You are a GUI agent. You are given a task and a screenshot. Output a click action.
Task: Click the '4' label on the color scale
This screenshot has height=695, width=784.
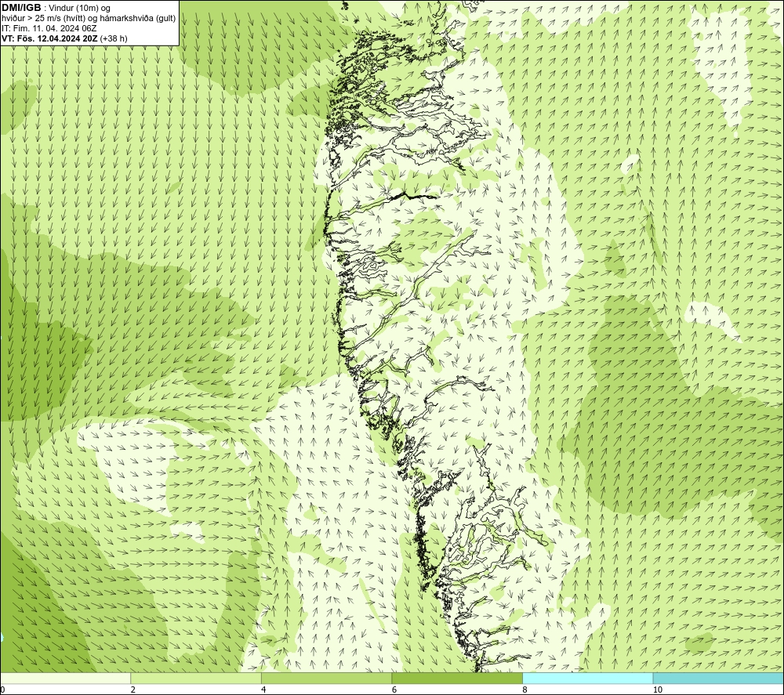263,690
